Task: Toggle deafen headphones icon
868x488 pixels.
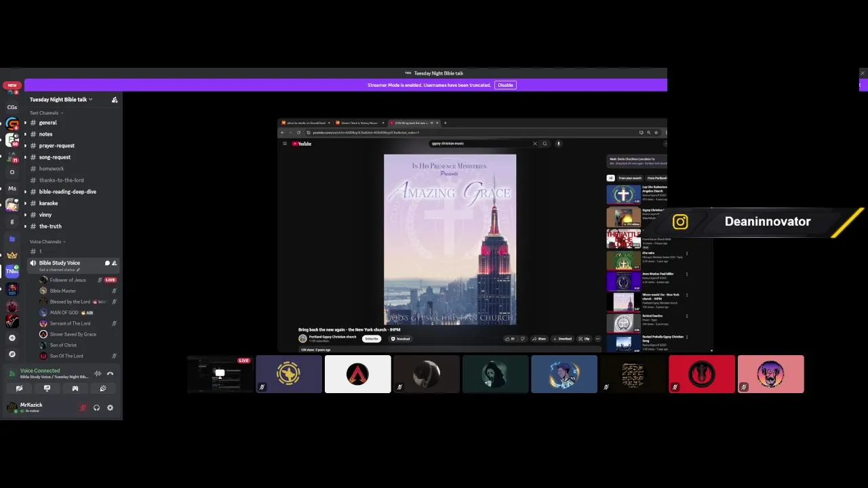Action: 96,407
